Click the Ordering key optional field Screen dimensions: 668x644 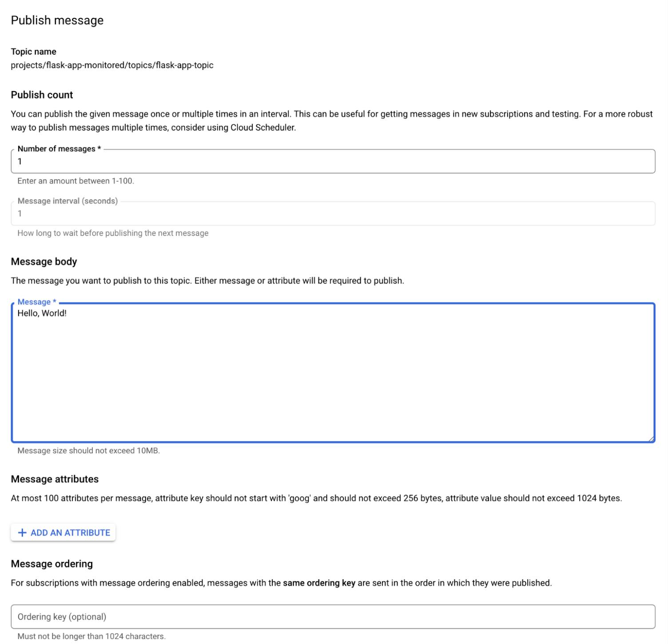(333, 616)
